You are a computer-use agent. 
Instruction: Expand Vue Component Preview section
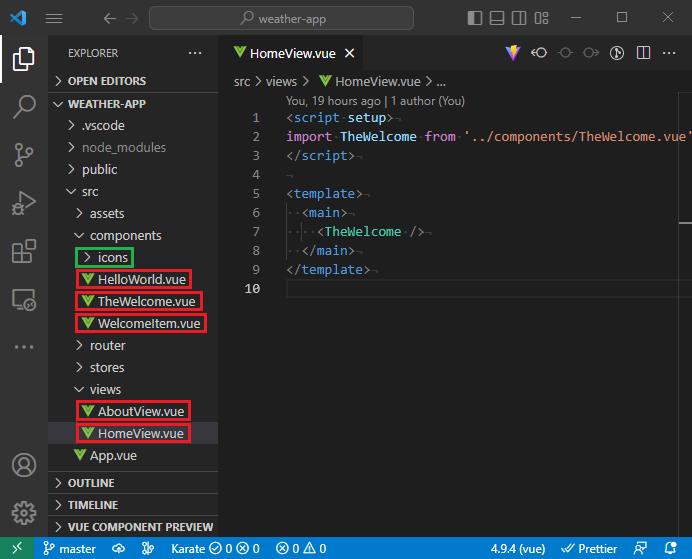(133, 527)
